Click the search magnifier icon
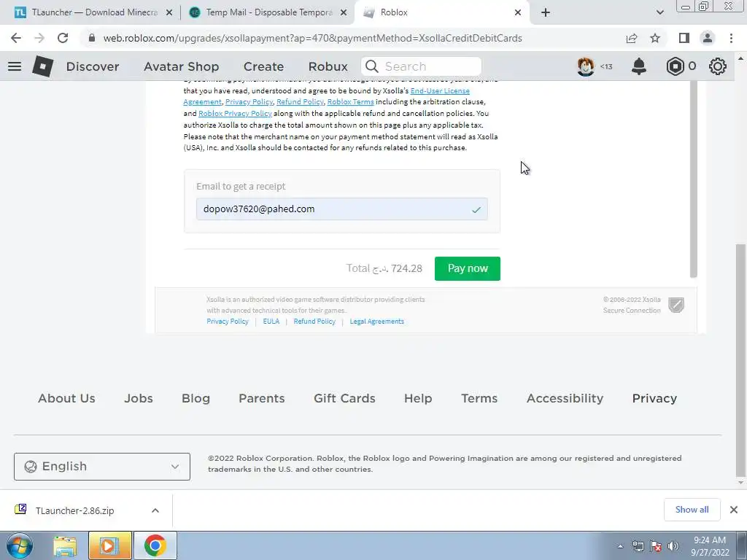This screenshot has width=747, height=560. (x=372, y=66)
